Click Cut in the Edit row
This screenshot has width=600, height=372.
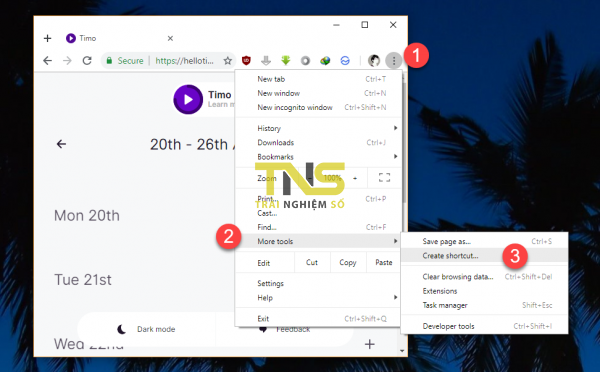coord(312,263)
